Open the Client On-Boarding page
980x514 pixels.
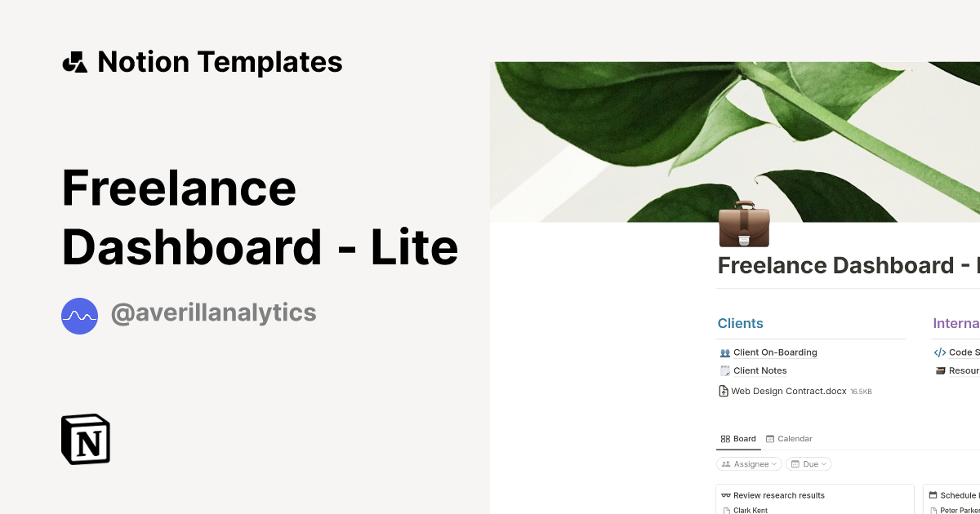point(774,352)
